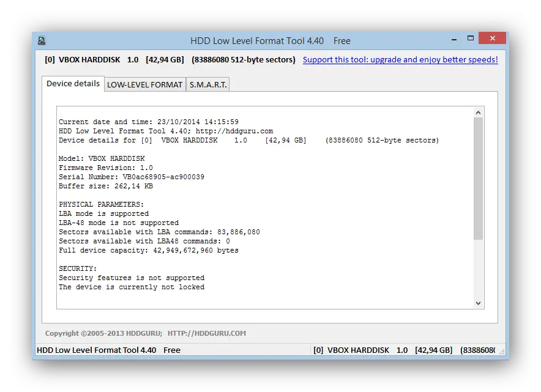Click the 'SECURITY:' heading
The height and width of the screenshot is (392, 541).
tap(78, 268)
